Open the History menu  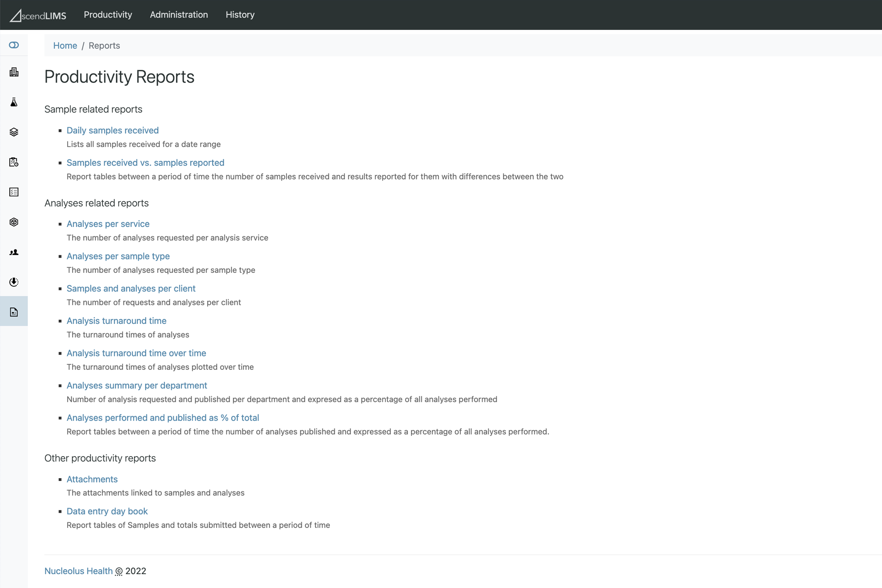(x=240, y=15)
